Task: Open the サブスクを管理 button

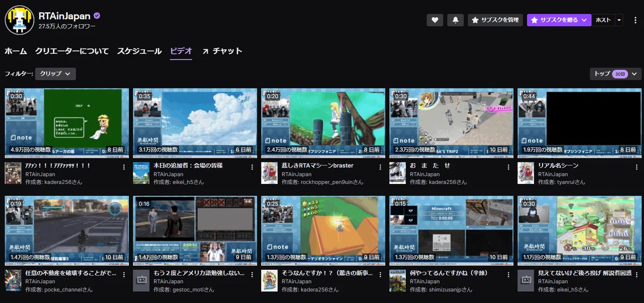Action: [x=495, y=20]
